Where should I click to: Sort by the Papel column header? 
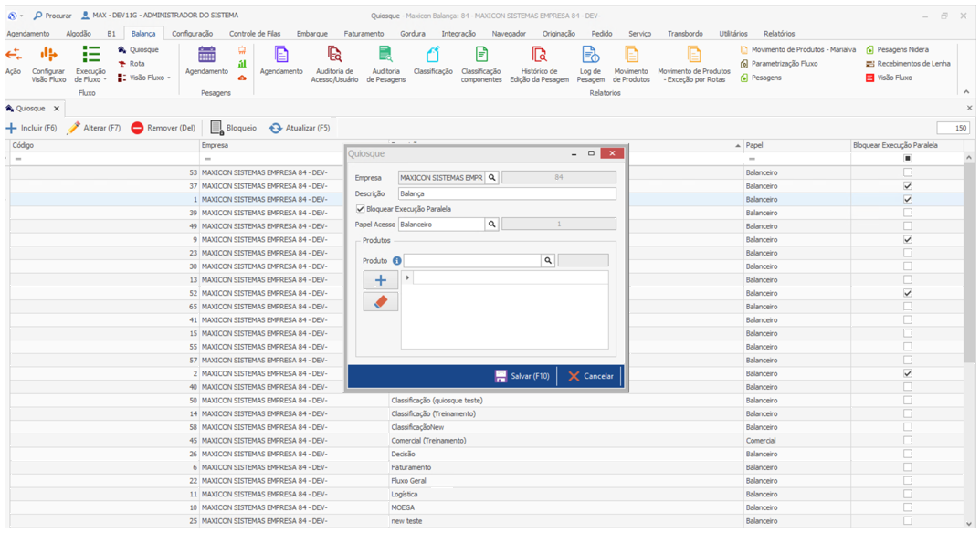pos(796,145)
